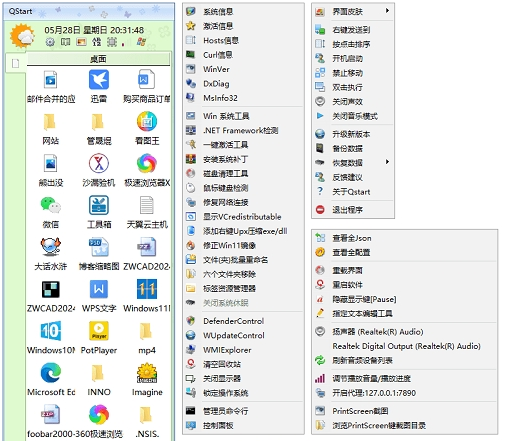Expand the 界面皮肤 submenu arrow
The width and height of the screenshot is (514, 441).
click(387, 11)
